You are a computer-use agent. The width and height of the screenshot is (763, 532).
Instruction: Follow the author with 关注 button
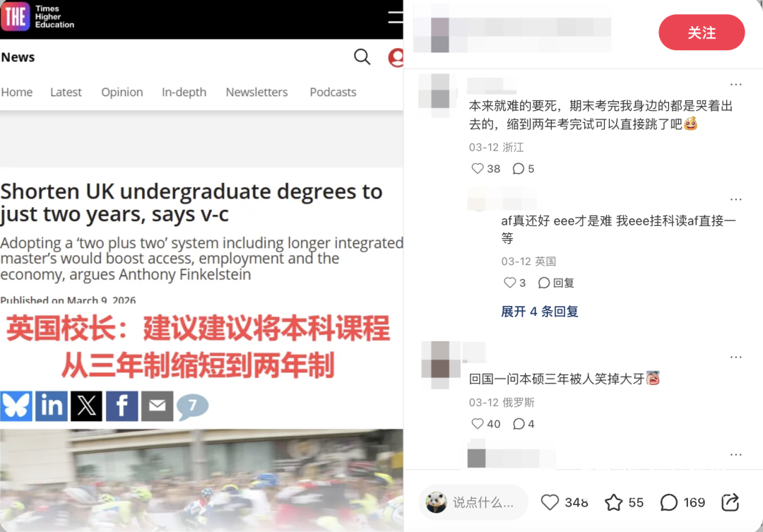(x=702, y=32)
